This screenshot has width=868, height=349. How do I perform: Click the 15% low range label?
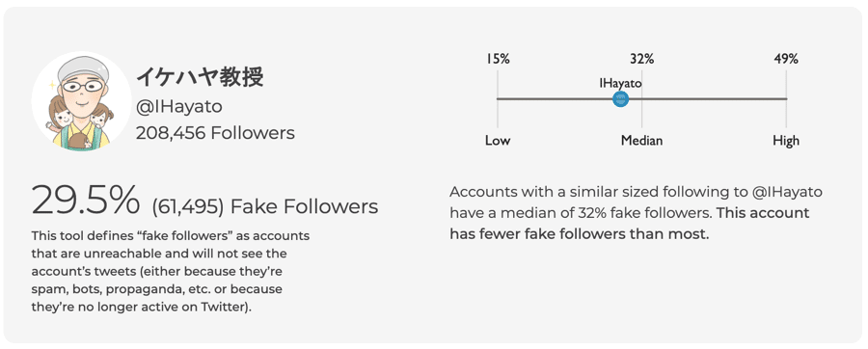498,59
